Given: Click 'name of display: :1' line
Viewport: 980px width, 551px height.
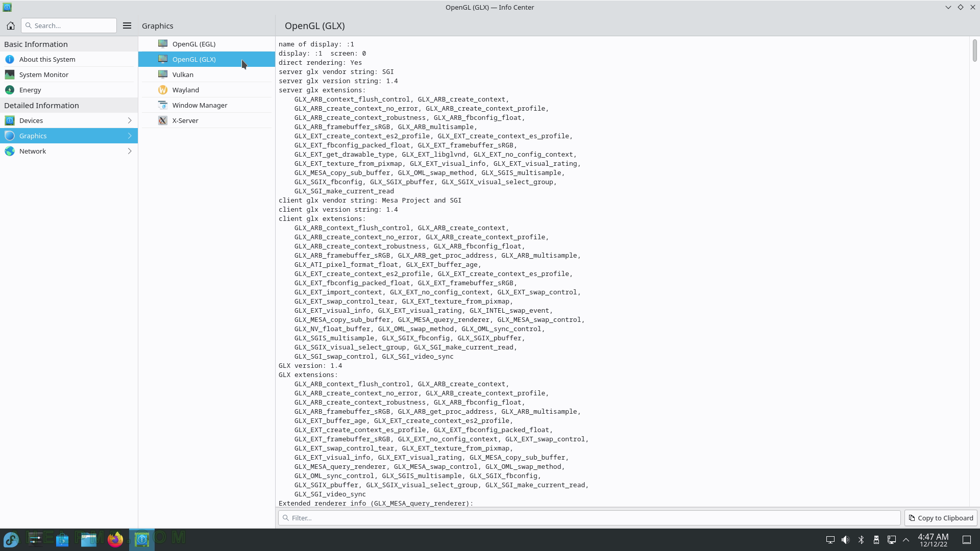Looking at the screenshot, I should point(316,44).
